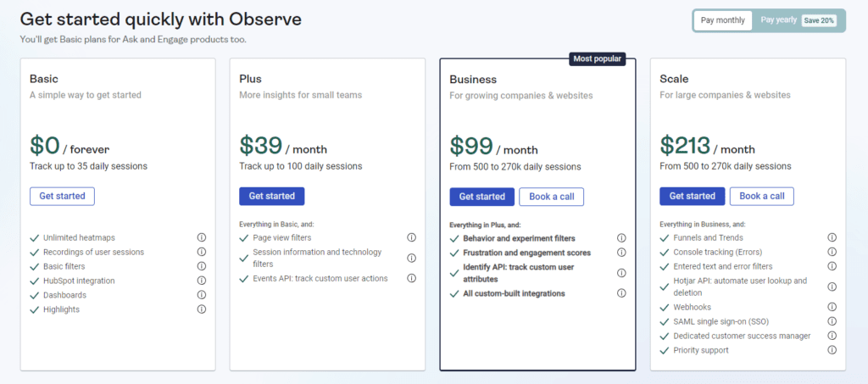868x384 pixels.
Task: Click info icon beside Priority support
Action: pos(832,350)
